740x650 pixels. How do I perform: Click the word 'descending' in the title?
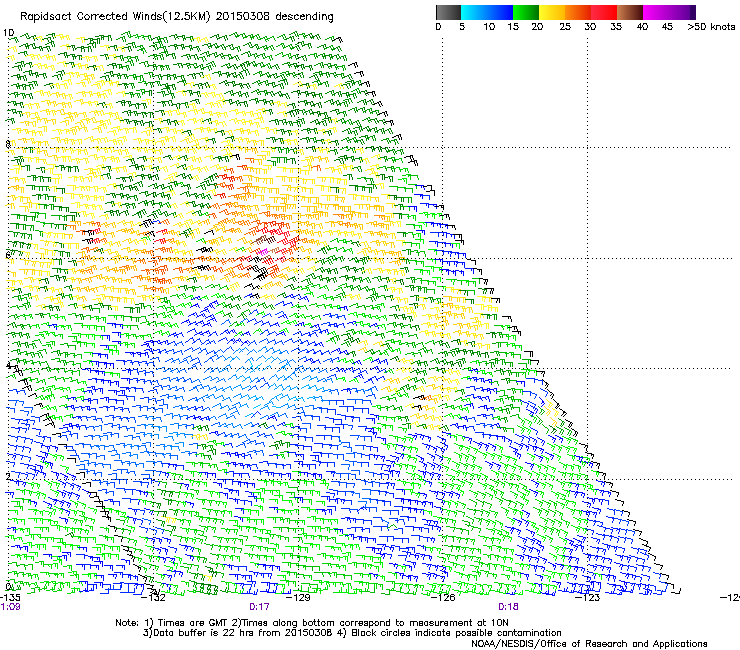[304, 17]
